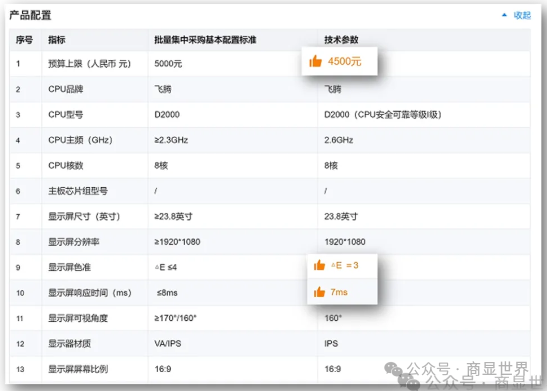Click 飞腾 in the standard configuration column

[163, 89]
